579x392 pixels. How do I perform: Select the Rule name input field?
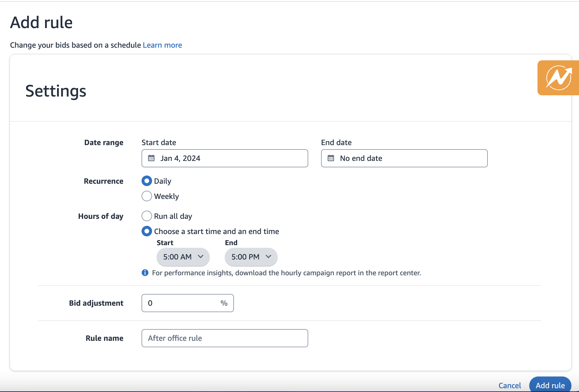224,338
